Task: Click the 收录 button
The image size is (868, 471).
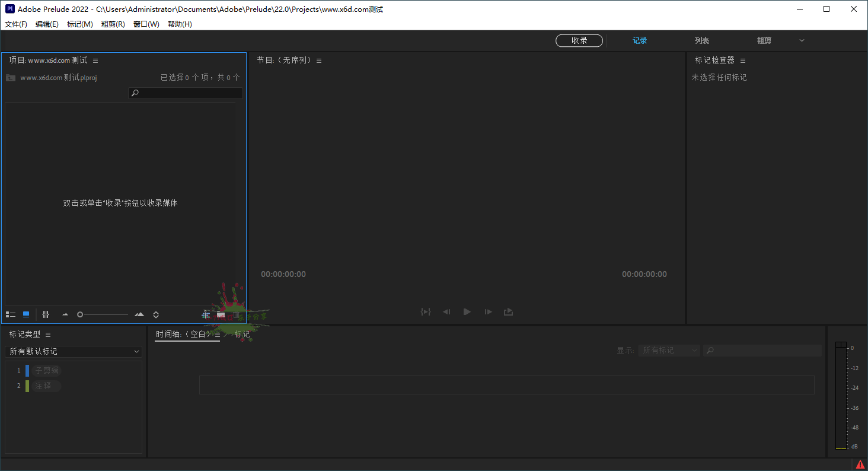Action: pyautogui.click(x=579, y=40)
